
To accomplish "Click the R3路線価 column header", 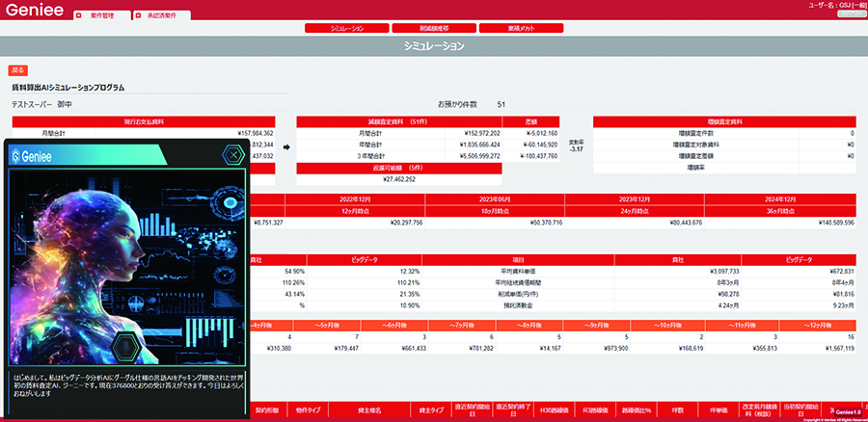I will 594,411.
